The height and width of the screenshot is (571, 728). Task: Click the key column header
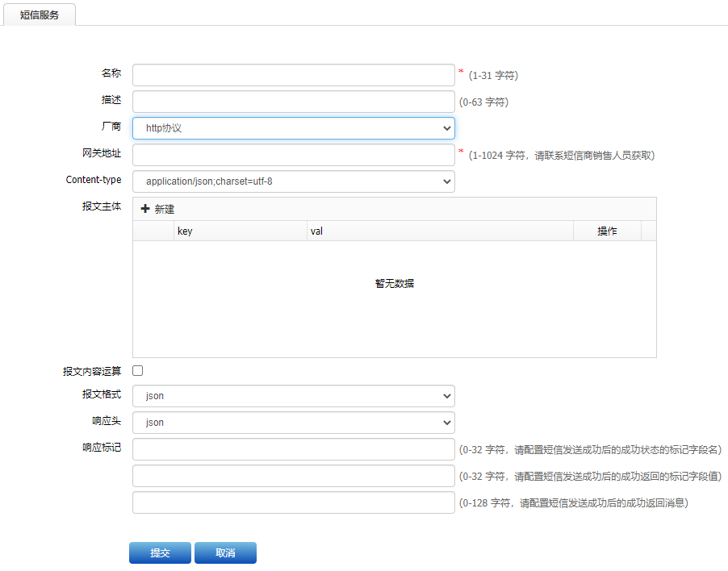185,231
